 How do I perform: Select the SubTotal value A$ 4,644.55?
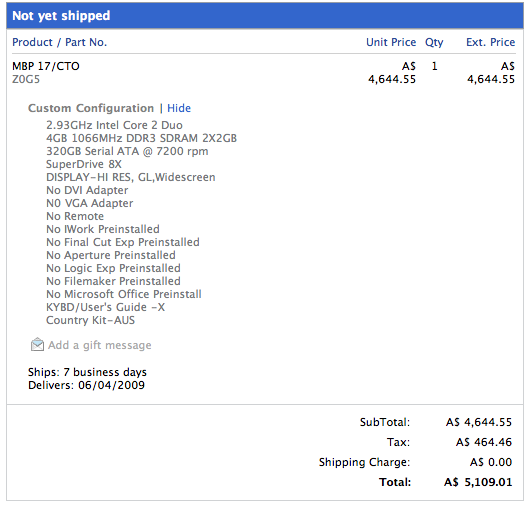pyautogui.click(x=479, y=422)
